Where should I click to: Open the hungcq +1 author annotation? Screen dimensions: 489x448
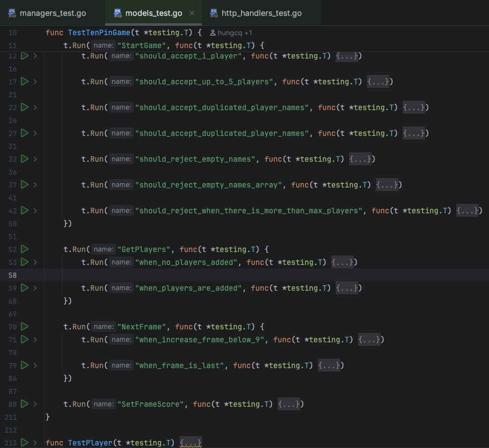coord(231,33)
